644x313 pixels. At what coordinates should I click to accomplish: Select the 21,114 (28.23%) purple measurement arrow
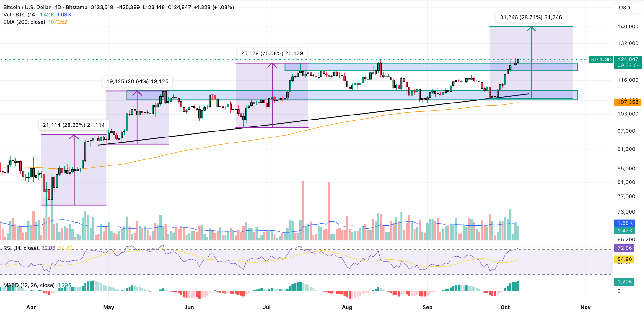74,164
